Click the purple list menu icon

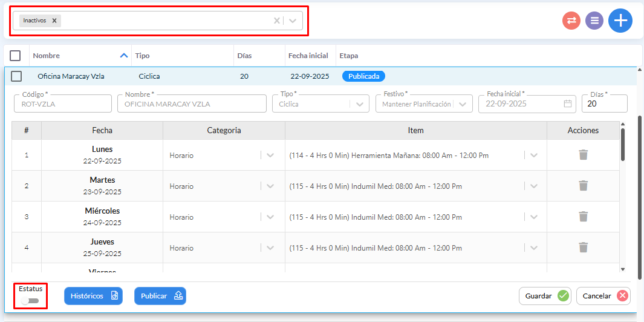594,21
